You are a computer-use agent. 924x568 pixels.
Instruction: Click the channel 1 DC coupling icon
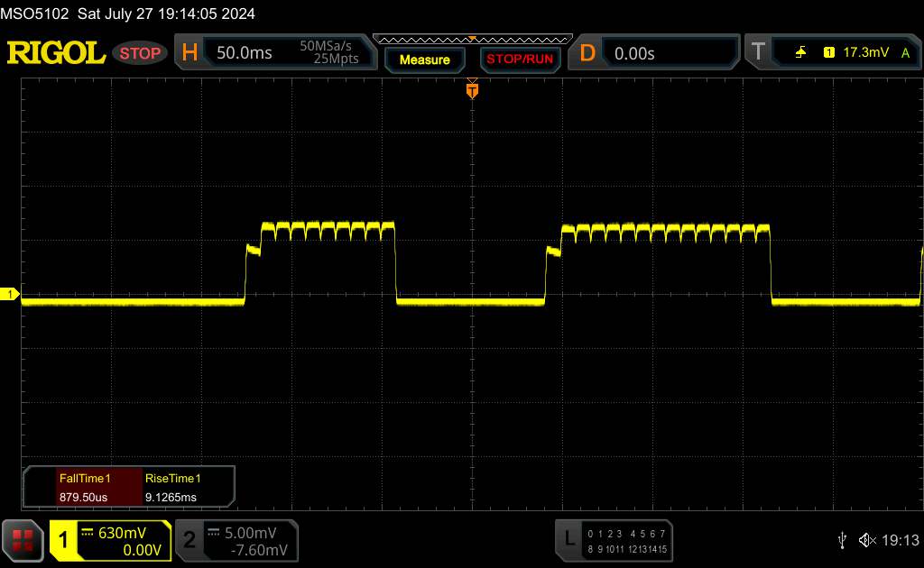88,533
